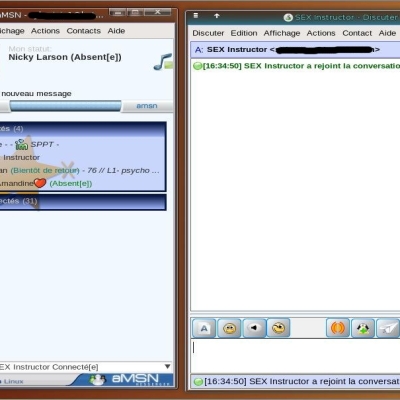The image size is (400, 400).
Task: Open the Actions menu in aMSN main window
Action: 45,31
